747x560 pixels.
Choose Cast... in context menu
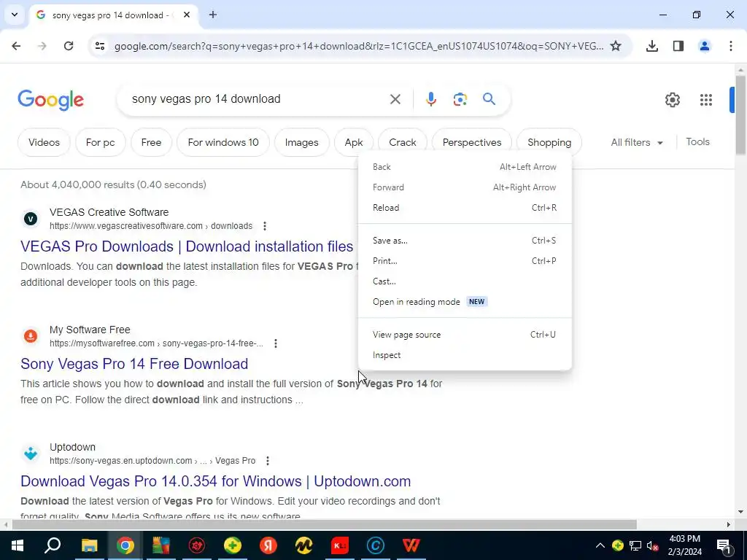[x=465, y=281]
